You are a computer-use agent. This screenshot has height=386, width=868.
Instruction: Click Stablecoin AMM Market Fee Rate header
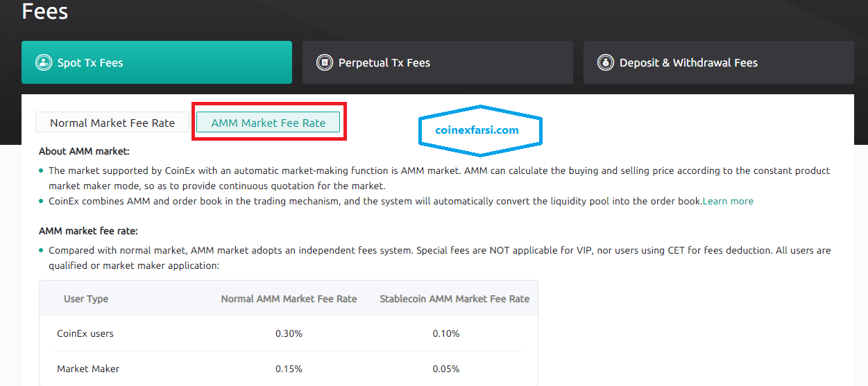[x=454, y=299]
